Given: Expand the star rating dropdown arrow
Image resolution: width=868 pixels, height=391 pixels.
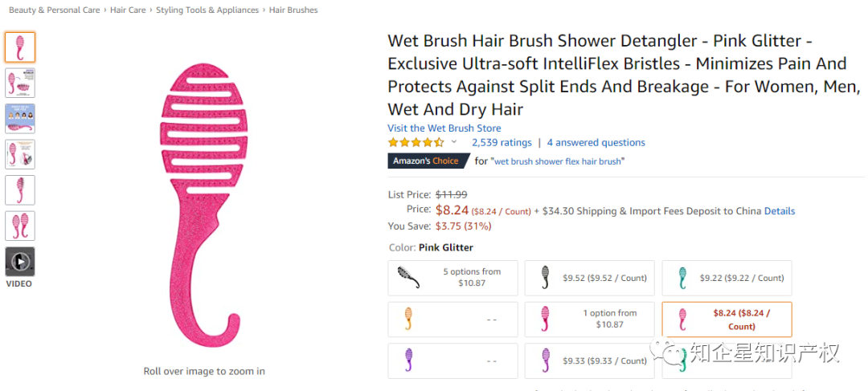Looking at the screenshot, I should (x=454, y=141).
